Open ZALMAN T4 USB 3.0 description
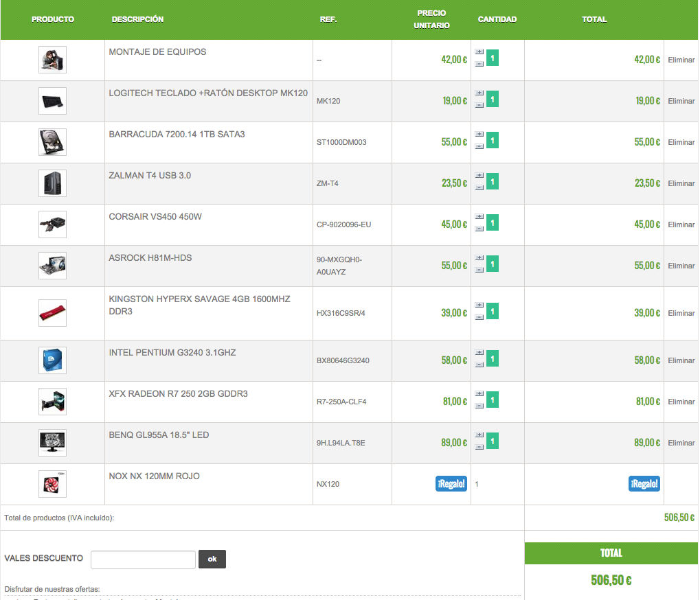This screenshot has width=700, height=600. (x=150, y=175)
